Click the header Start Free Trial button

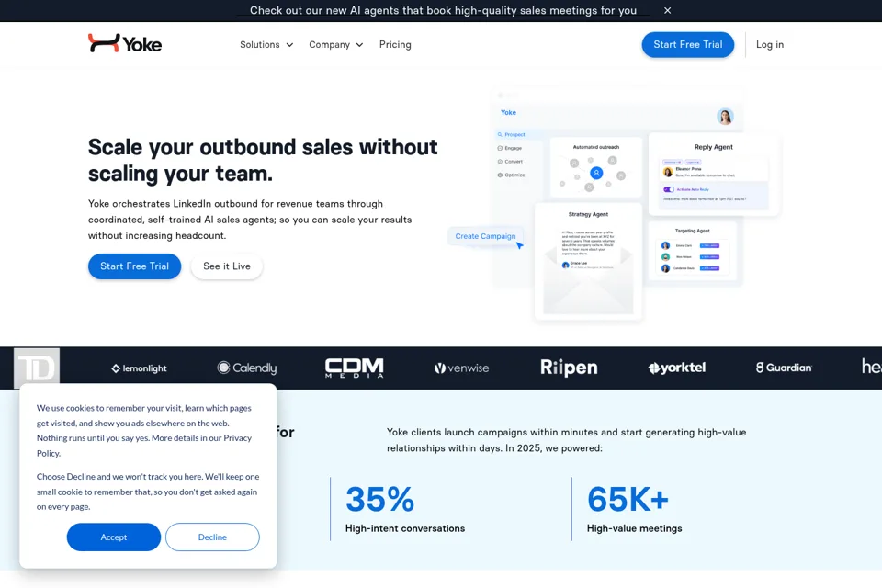coord(688,44)
